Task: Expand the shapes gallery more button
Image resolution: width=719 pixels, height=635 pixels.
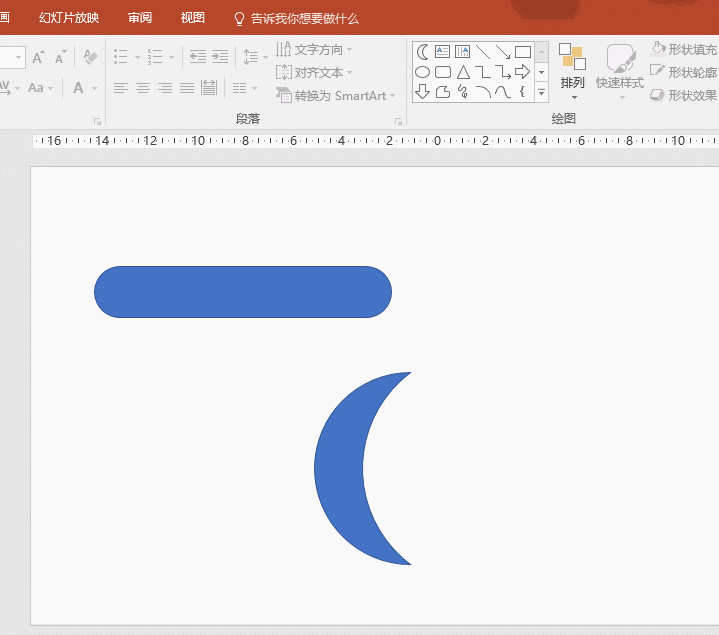Action: click(x=541, y=92)
